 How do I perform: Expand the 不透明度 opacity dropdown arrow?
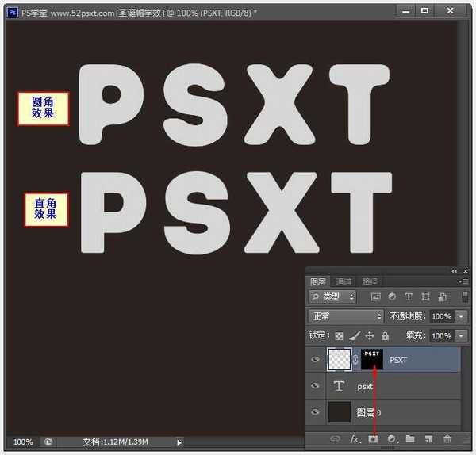(461, 316)
